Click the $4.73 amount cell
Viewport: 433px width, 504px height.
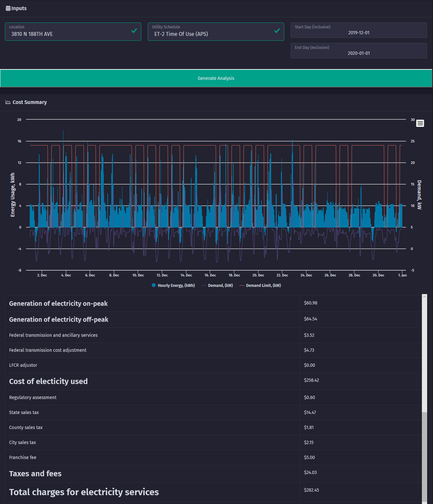[361, 350]
